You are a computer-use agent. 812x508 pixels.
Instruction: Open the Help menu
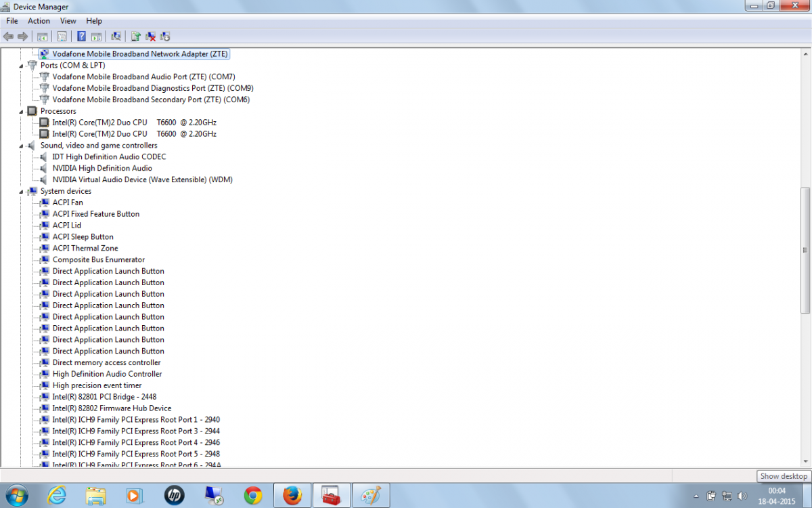pos(94,21)
